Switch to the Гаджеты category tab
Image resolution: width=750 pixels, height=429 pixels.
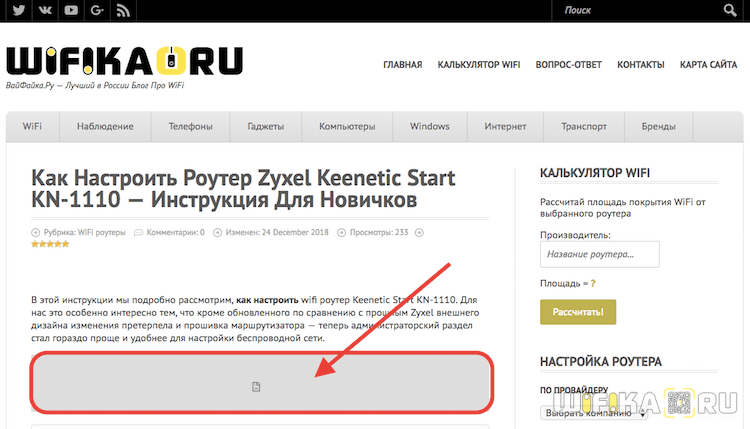(265, 126)
